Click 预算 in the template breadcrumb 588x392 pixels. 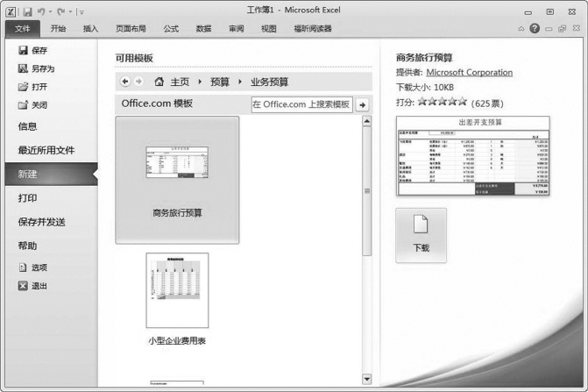[220, 82]
